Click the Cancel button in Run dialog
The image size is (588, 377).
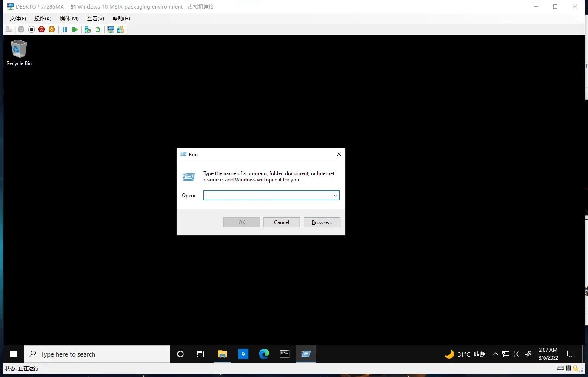coord(281,222)
